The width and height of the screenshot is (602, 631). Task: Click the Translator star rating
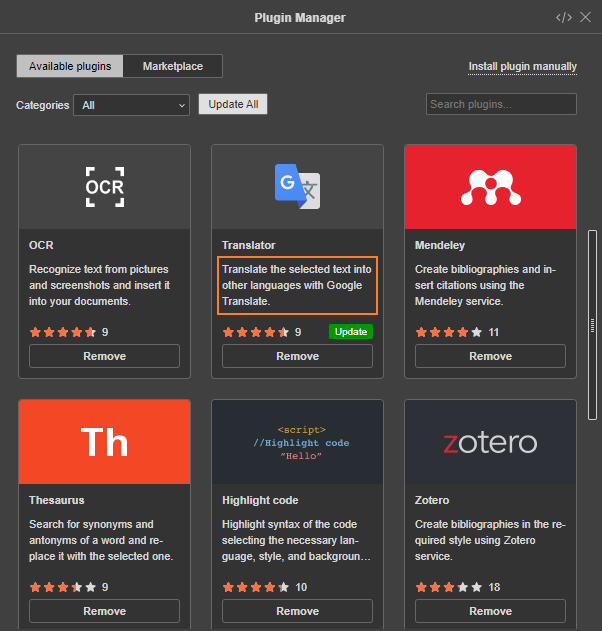point(256,332)
